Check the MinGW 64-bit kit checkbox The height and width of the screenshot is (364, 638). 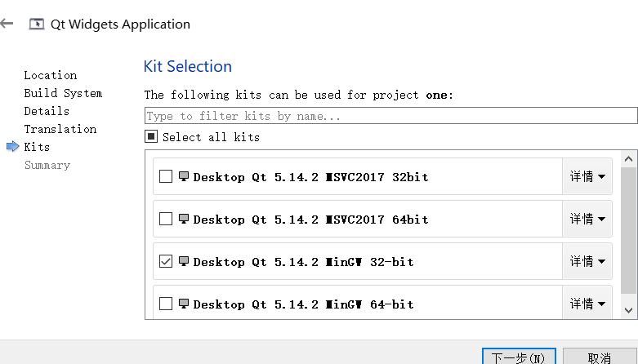coord(166,304)
